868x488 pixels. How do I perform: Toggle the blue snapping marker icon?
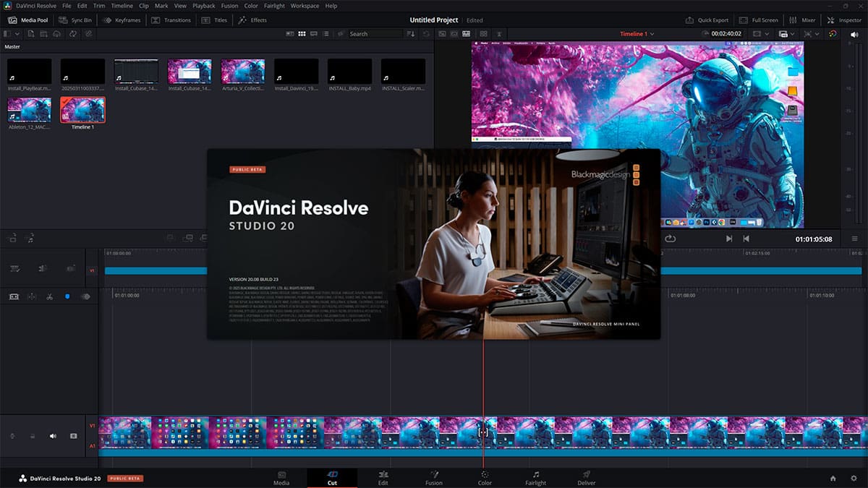click(67, 296)
